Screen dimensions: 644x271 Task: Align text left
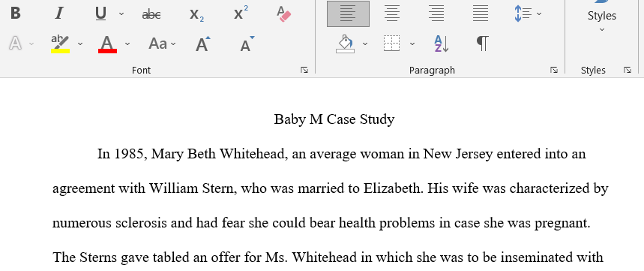[348, 14]
